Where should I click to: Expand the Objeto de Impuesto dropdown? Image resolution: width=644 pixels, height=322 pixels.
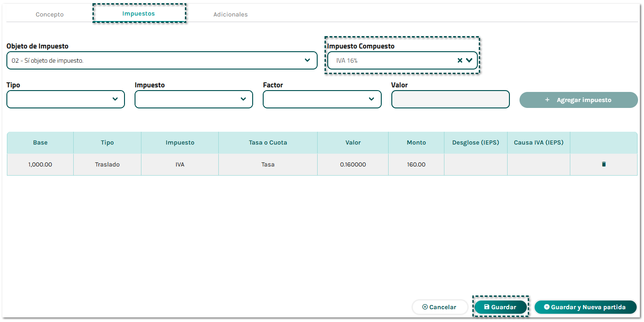tap(162, 60)
